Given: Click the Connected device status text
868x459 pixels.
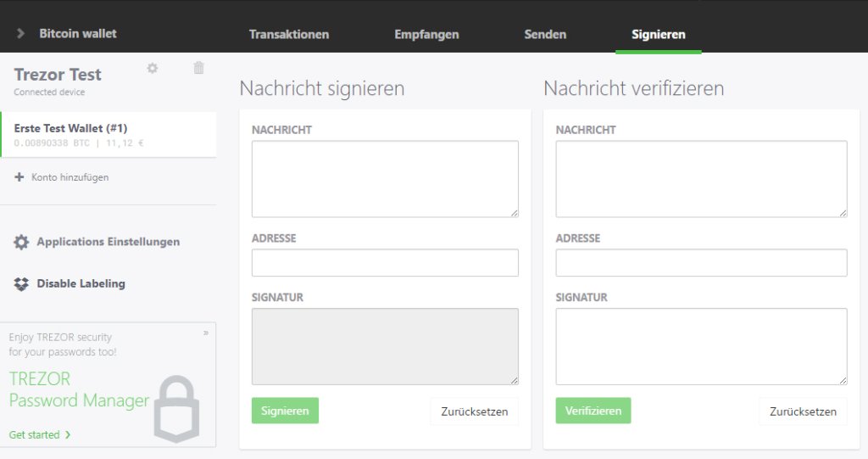Looking at the screenshot, I should [49, 92].
